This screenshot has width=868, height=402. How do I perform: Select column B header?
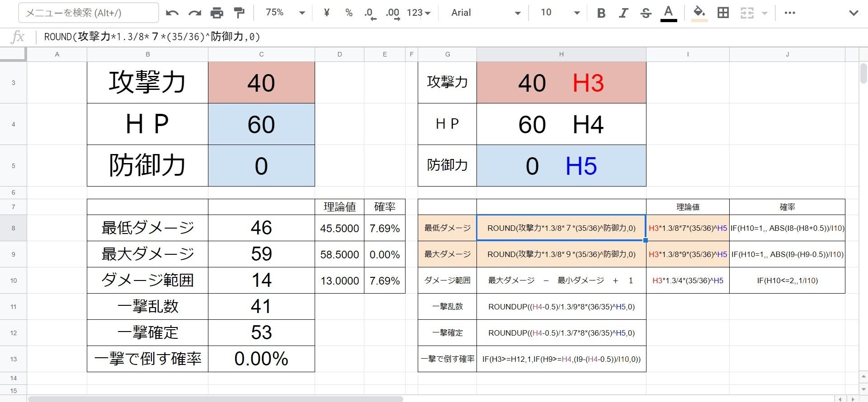pos(147,54)
